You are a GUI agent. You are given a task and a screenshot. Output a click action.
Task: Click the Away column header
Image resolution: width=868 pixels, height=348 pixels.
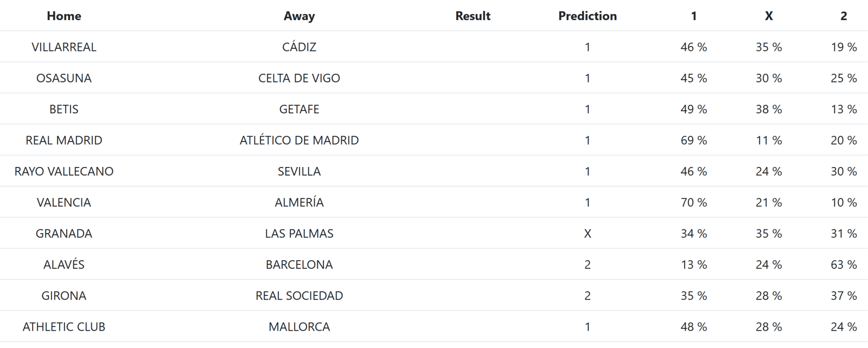pyautogui.click(x=299, y=16)
